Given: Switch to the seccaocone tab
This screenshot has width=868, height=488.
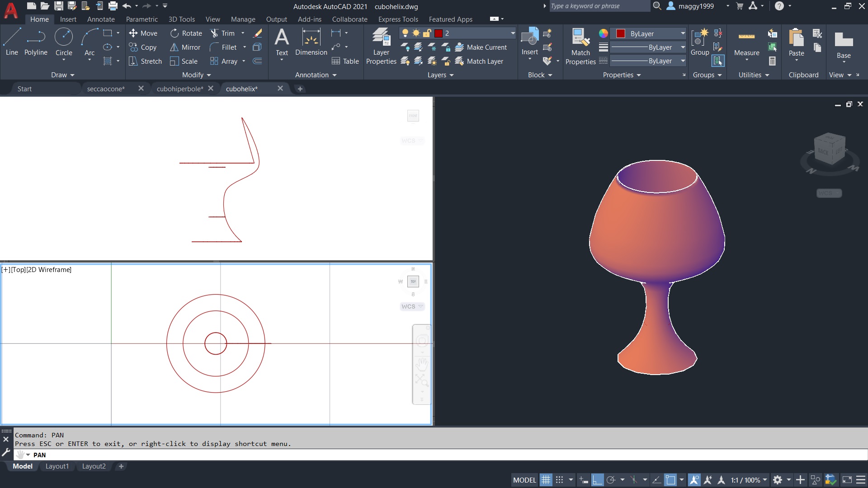Looking at the screenshot, I should [x=105, y=88].
